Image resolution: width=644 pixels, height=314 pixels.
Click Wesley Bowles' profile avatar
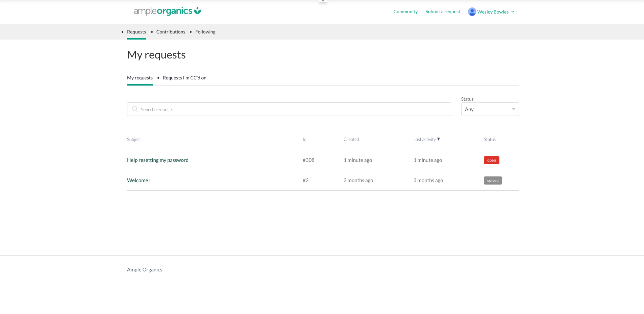pyautogui.click(x=472, y=12)
